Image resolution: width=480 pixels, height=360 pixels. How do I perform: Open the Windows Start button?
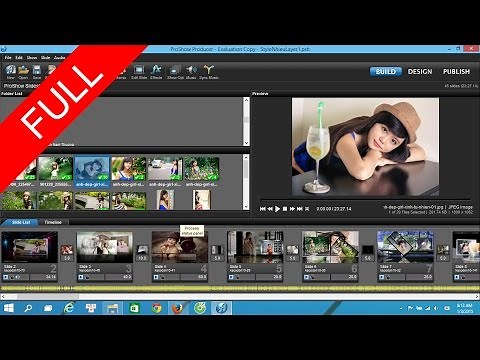point(9,308)
